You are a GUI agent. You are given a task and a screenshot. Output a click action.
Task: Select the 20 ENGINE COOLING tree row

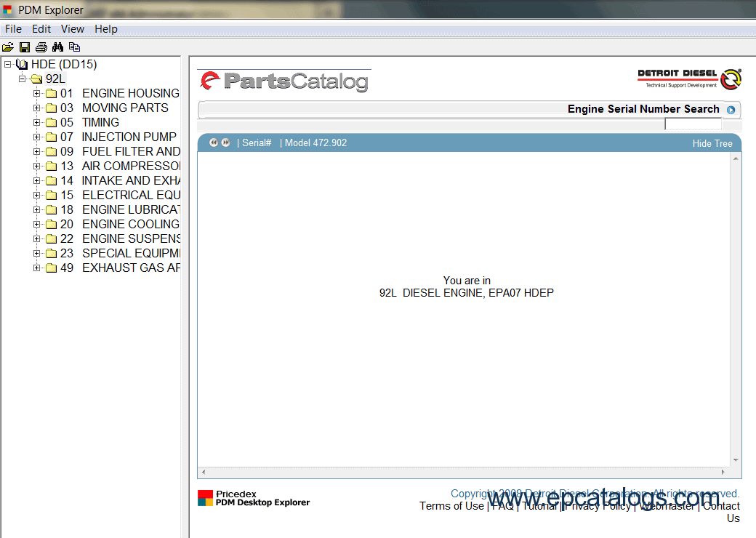tap(119, 224)
